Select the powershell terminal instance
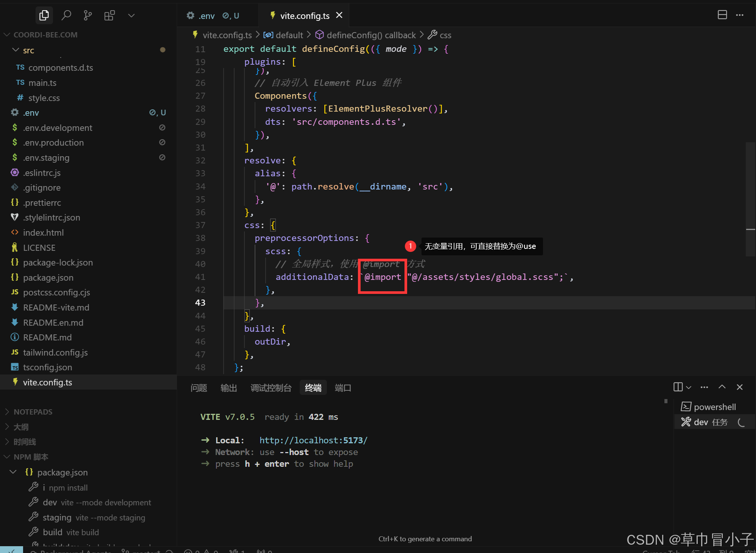This screenshot has height=553, width=756. (x=714, y=407)
